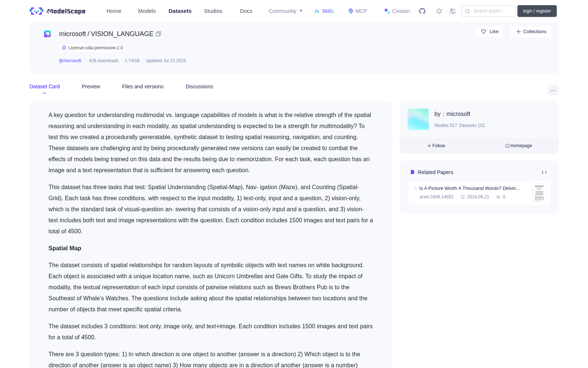This screenshot has width=588, height=368.
Task: Click the 'Related Papers' heading text
Action: [x=435, y=172]
